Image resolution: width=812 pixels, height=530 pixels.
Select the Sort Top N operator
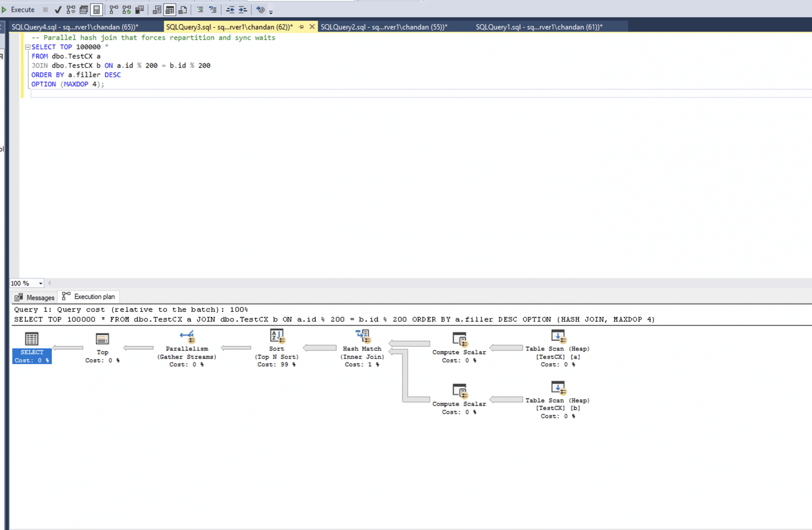click(x=276, y=348)
